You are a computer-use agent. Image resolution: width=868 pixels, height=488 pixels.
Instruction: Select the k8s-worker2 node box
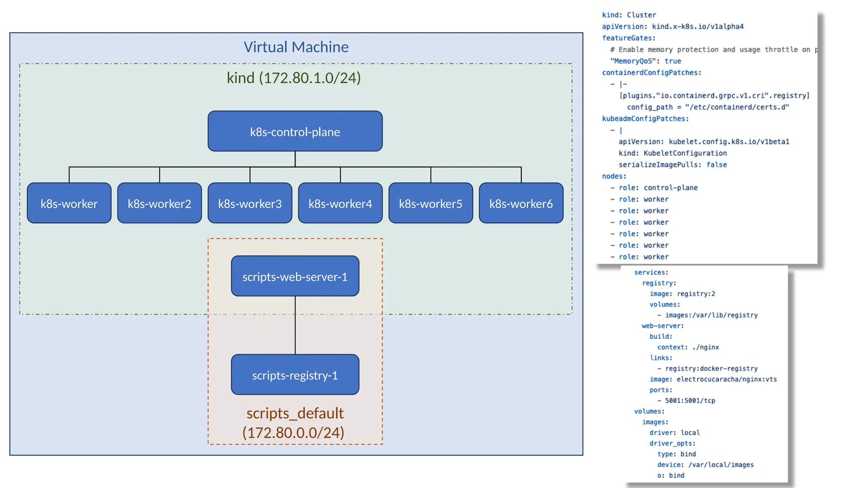click(159, 204)
